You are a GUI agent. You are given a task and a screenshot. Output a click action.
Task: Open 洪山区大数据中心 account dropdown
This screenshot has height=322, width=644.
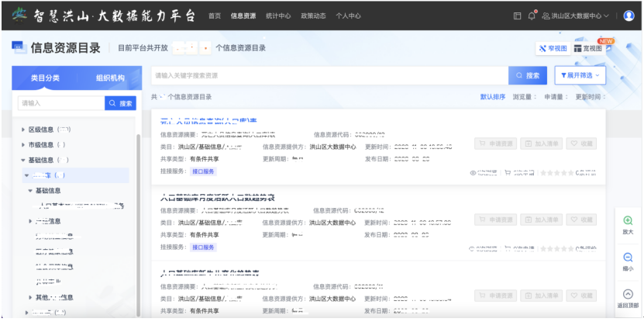[575, 16]
